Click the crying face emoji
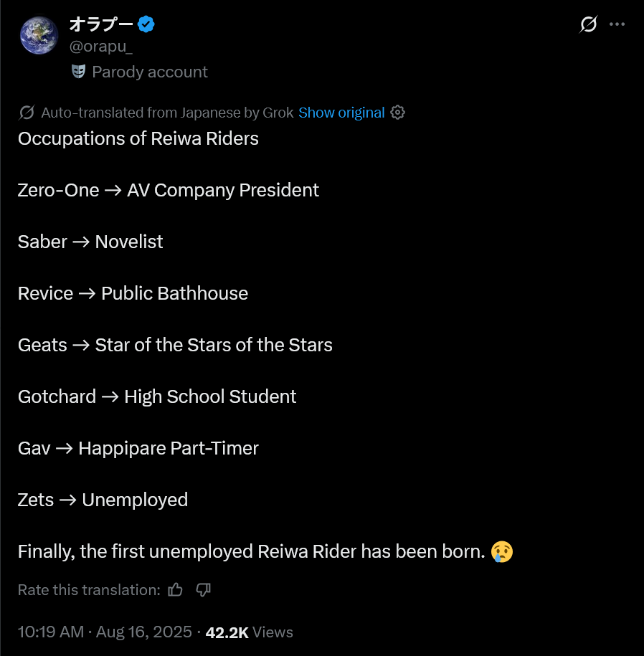Screen dimensions: 644x656 (x=502, y=551)
